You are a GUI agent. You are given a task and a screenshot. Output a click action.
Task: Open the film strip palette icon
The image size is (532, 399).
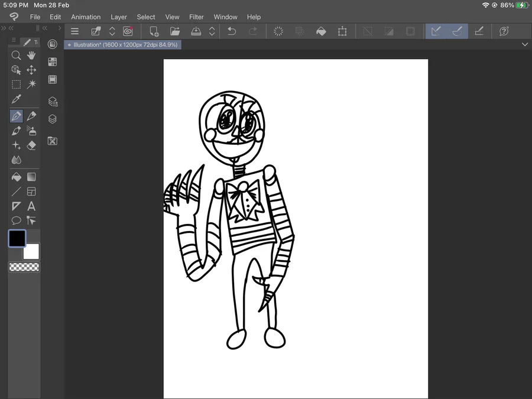coord(52,79)
